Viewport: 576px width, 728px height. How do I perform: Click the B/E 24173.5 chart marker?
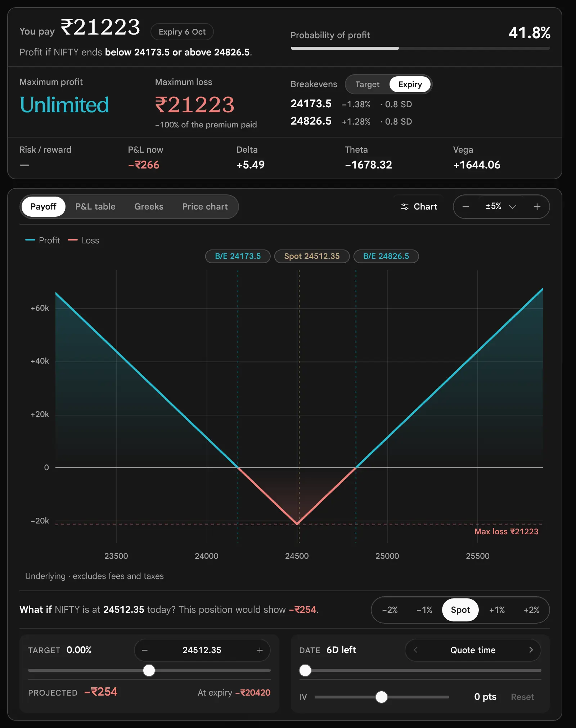[238, 256]
